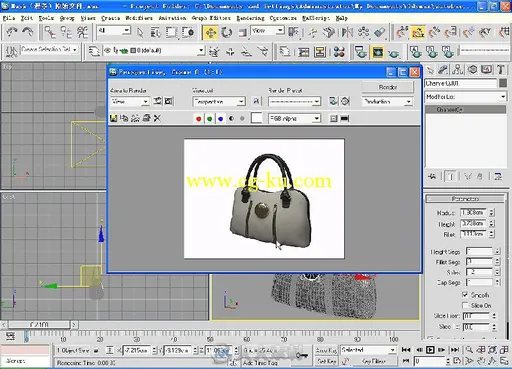Viewport: 512px width, 369px height.
Task: Collapse the Parameters rollout header
Action: pyautogui.click(x=465, y=199)
